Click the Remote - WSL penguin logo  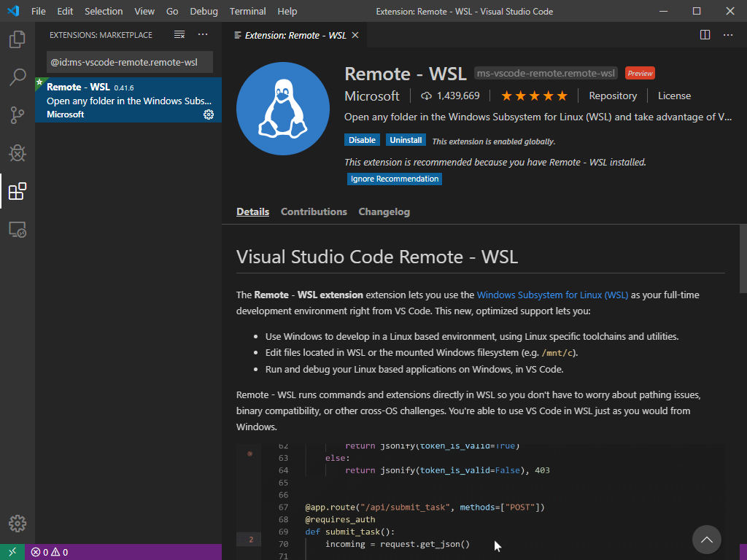tap(283, 109)
